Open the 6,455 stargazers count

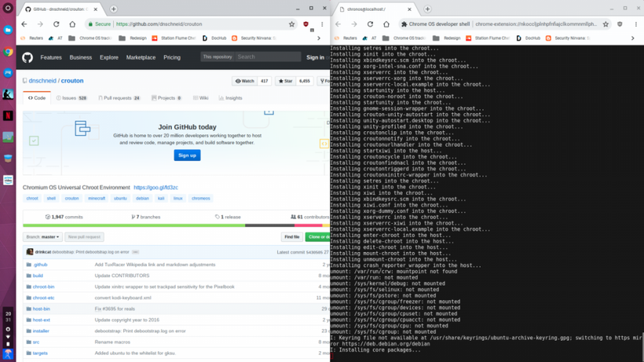[304, 81]
